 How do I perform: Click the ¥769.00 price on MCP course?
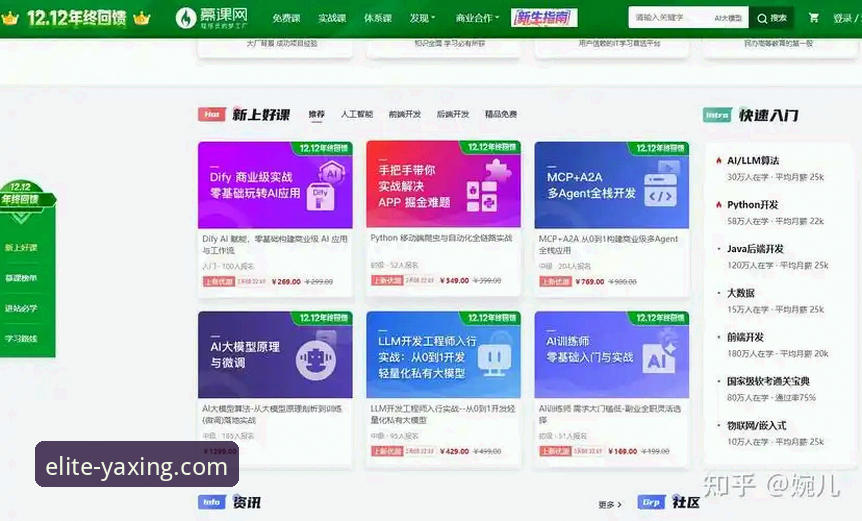590,281
